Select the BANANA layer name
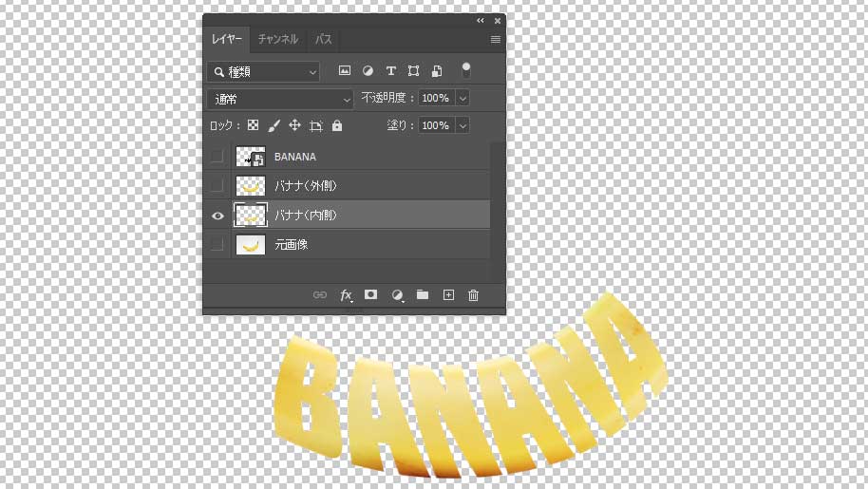The height and width of the screenshot is (489, 868). point(295,157)
